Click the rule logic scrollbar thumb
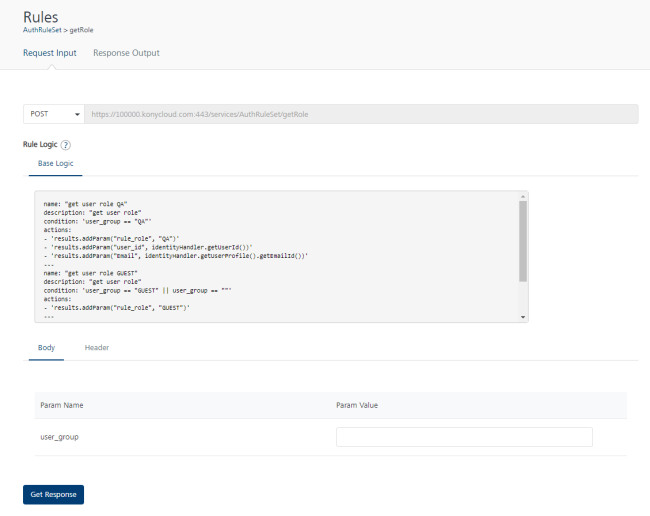Screen dimensions: 650x516 [523, 241]
